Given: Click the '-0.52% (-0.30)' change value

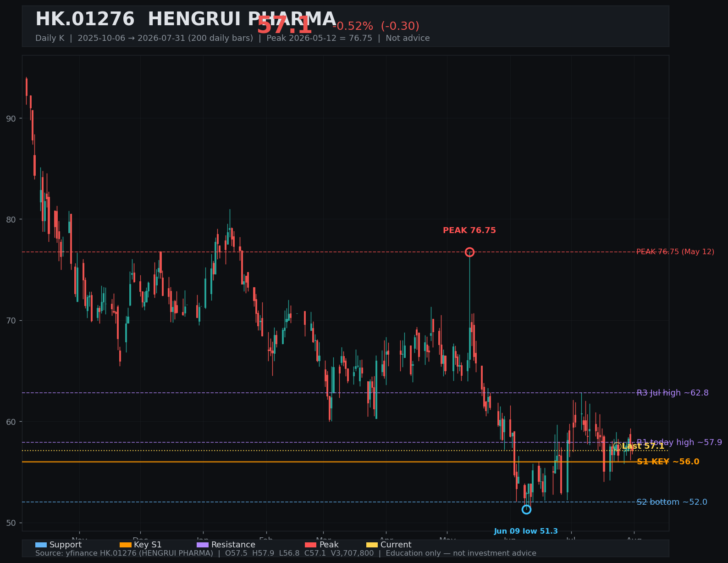Looking at the screenshot, I should (x=375, y=26).
